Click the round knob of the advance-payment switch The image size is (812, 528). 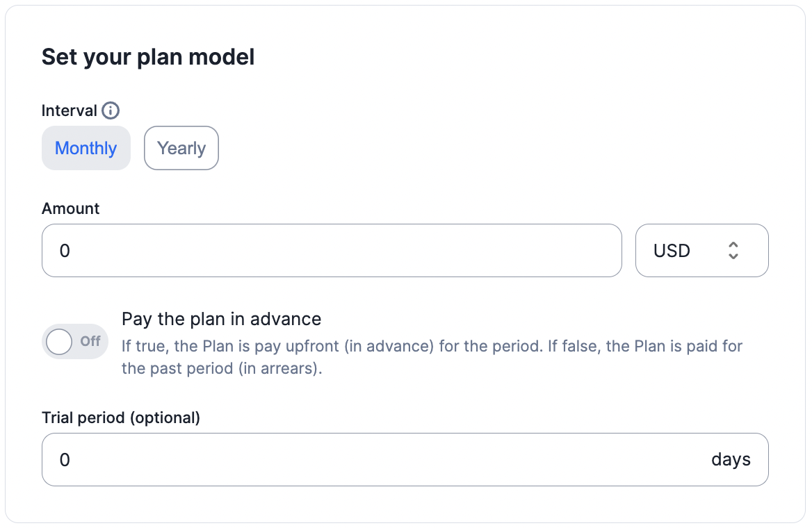pos(59,341)
